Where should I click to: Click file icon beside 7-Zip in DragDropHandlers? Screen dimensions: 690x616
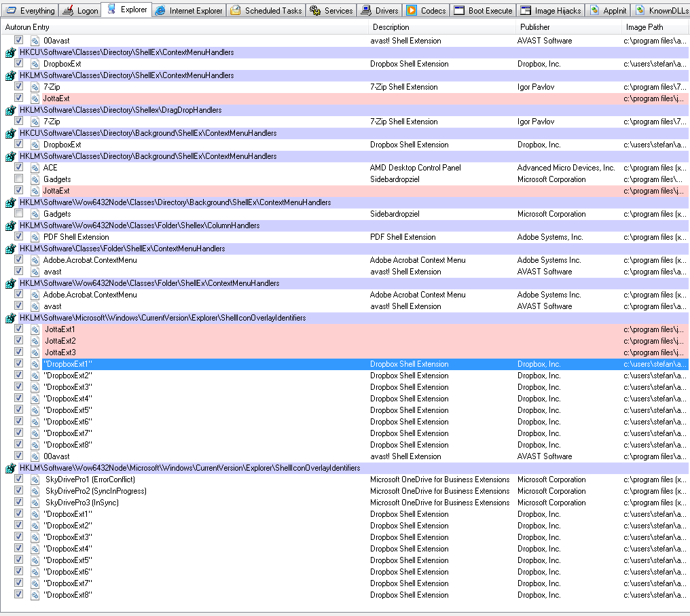(35, 122)
